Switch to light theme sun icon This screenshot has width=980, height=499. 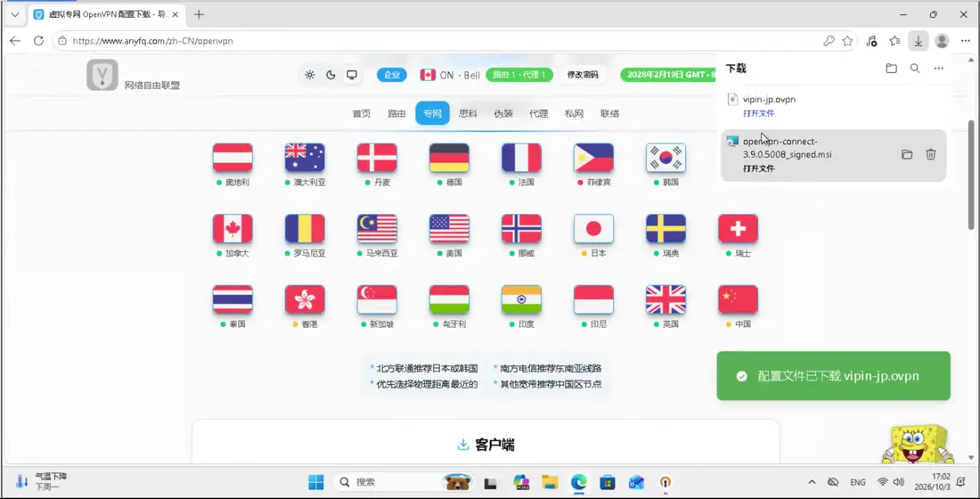[x=310, y=75]
